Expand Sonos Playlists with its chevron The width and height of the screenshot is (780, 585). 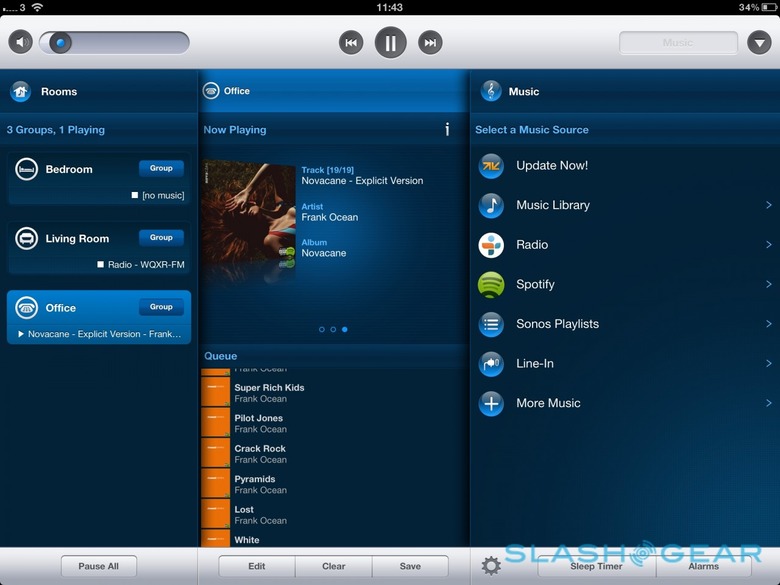tap(769, 324)
